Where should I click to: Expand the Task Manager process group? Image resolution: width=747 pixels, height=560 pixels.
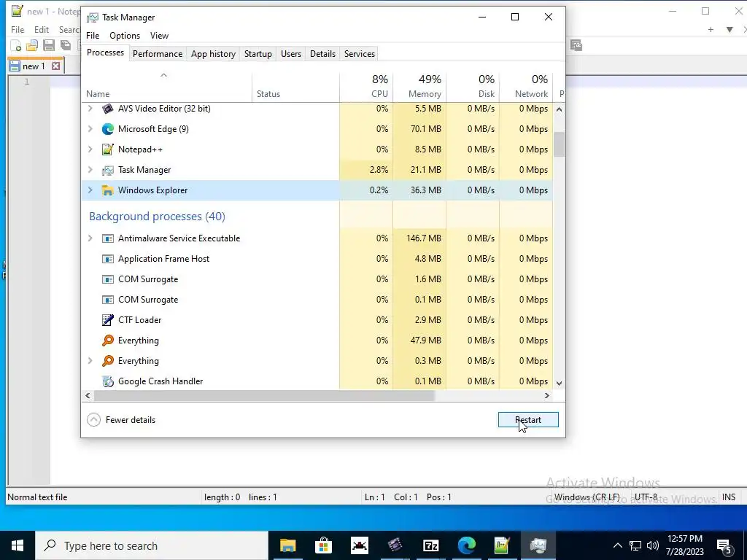(90, 170)
